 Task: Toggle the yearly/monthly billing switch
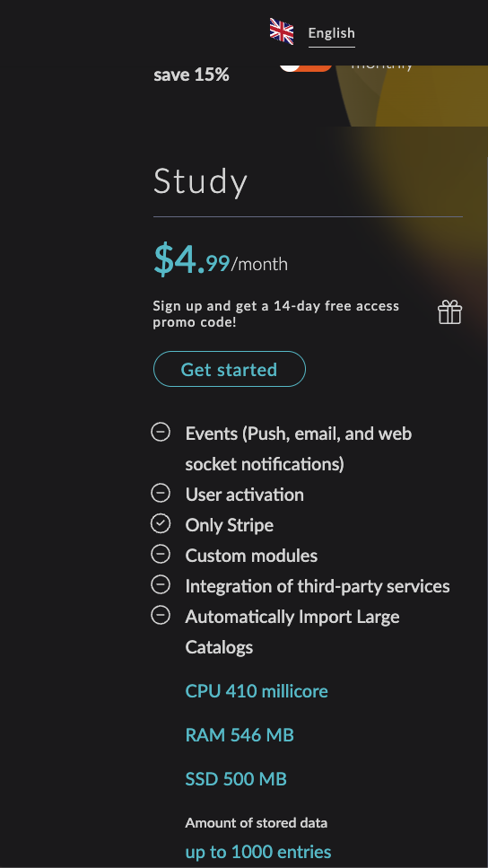coord(306,68)
